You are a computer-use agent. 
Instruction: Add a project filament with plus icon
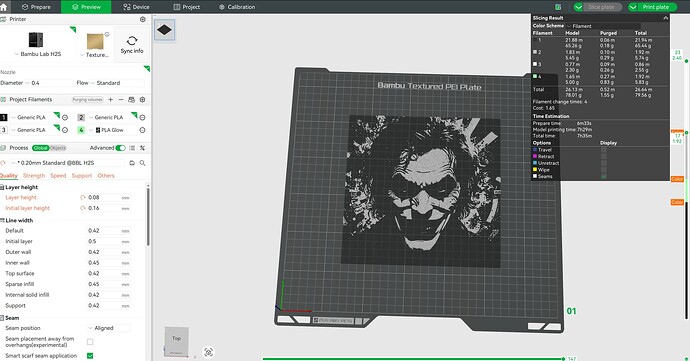coord(111,100)
